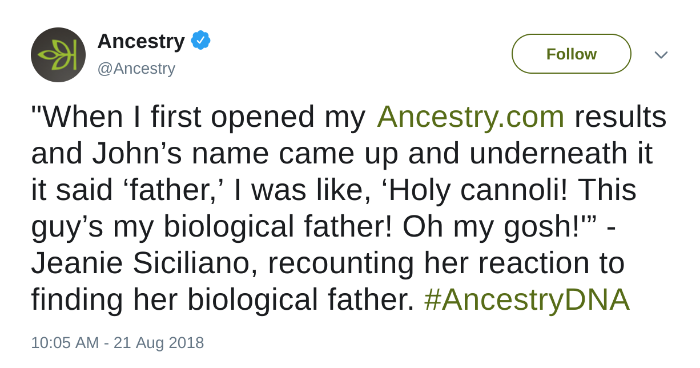The image size is (700, 368).
Task: Open the #AncestryDNA hashtag
Action: (x=527, y=300)
